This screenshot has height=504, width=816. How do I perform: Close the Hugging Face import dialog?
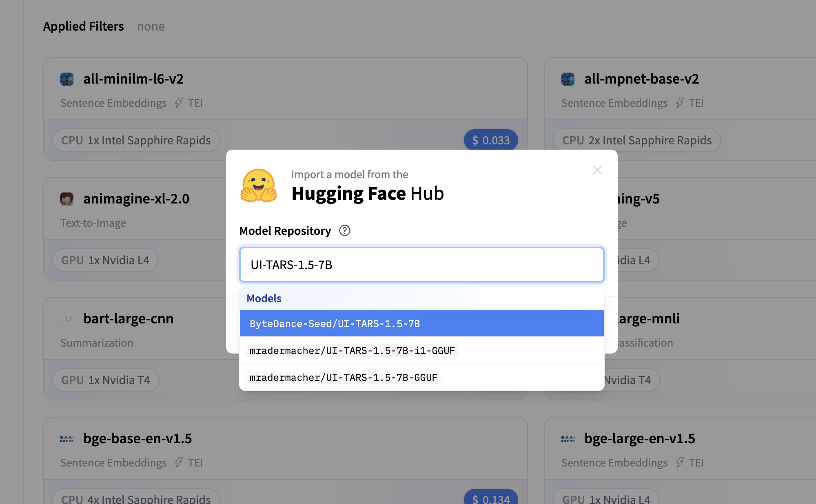(x=597, y=170)
